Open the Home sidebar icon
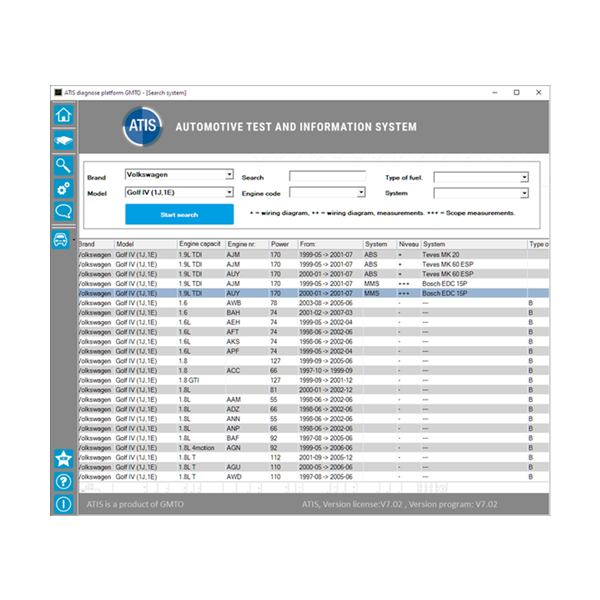 click(x=64, y=114)
